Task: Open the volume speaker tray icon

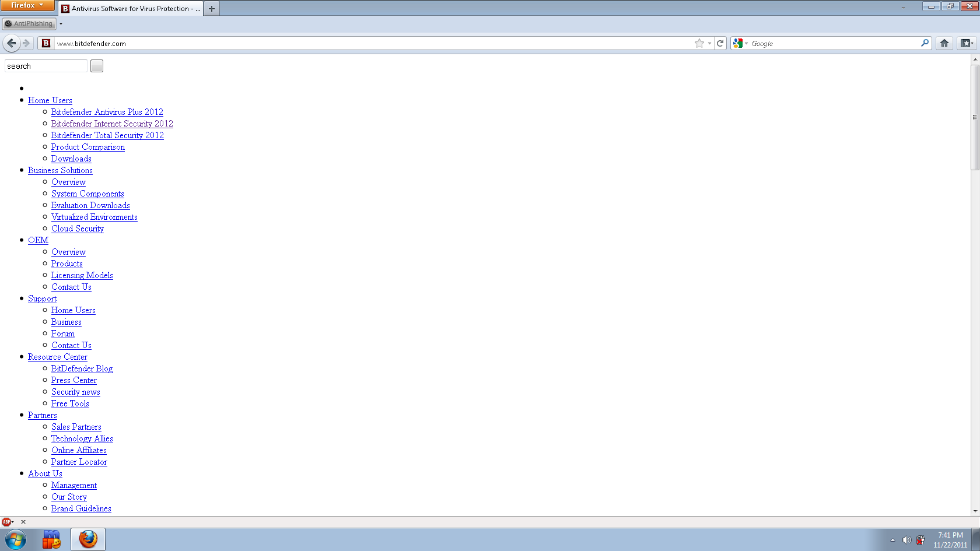Action: click(x=907, y=540)
